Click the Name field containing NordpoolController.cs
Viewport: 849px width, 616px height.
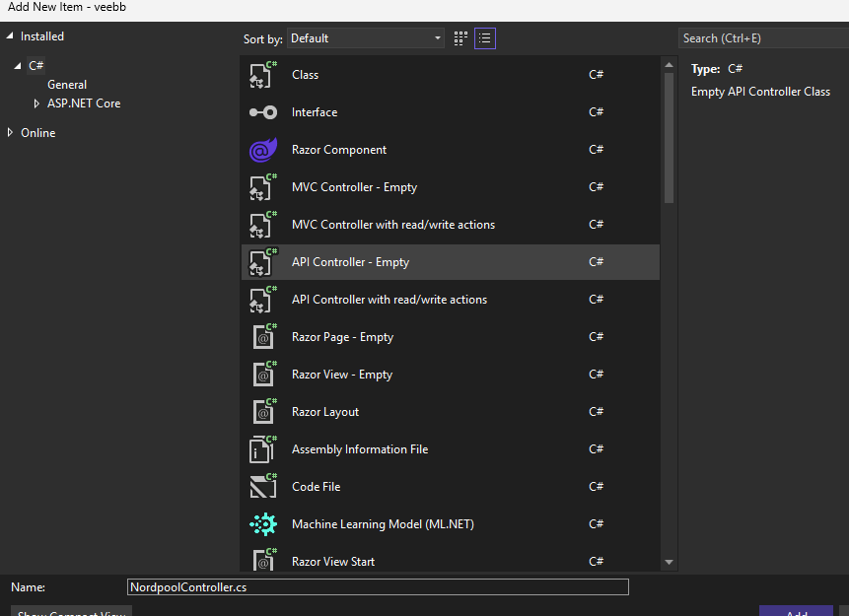(378, 586)
